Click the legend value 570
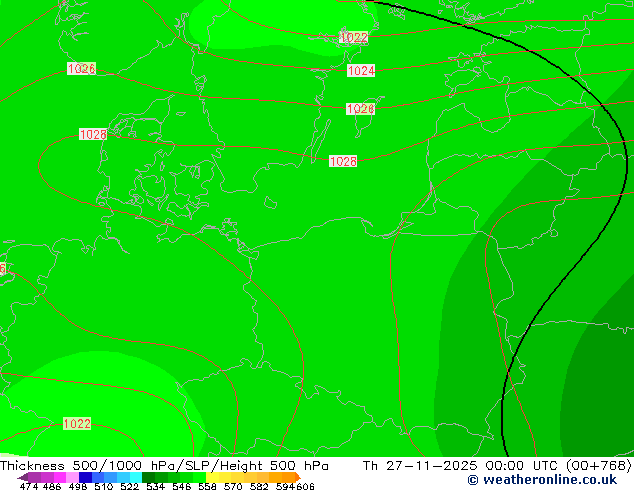Image resolution: width=634 pixels, height=490 pixels. click(233, 486)
